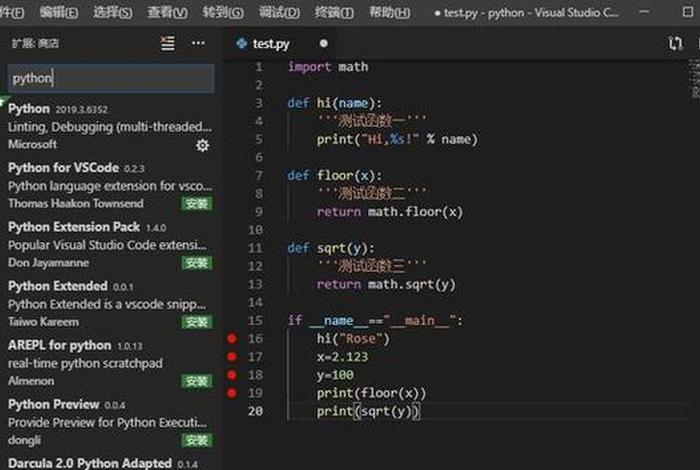
Task: Open the 查看(V) menu
Action: [167, 12]
